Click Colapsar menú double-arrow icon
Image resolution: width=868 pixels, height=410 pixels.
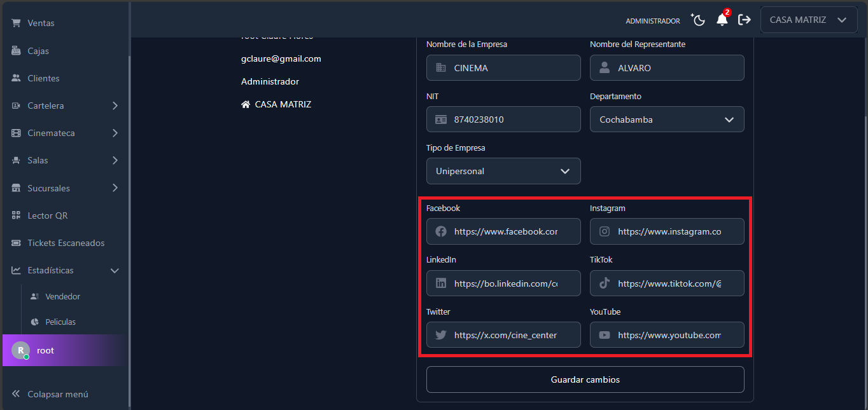coord(16,394)
